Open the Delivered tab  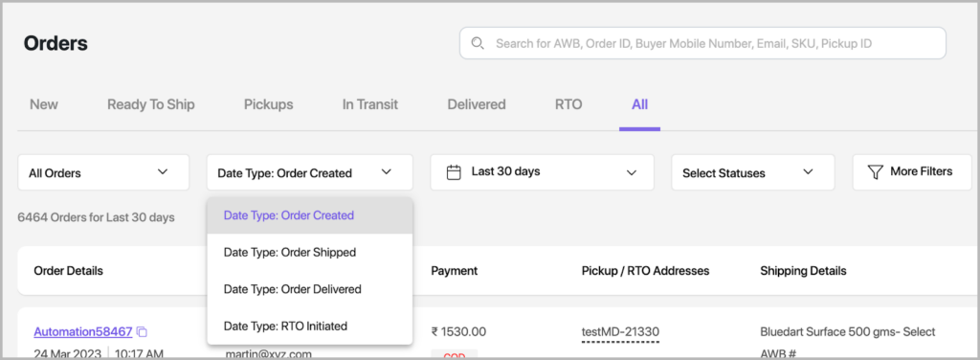point(477,104)
